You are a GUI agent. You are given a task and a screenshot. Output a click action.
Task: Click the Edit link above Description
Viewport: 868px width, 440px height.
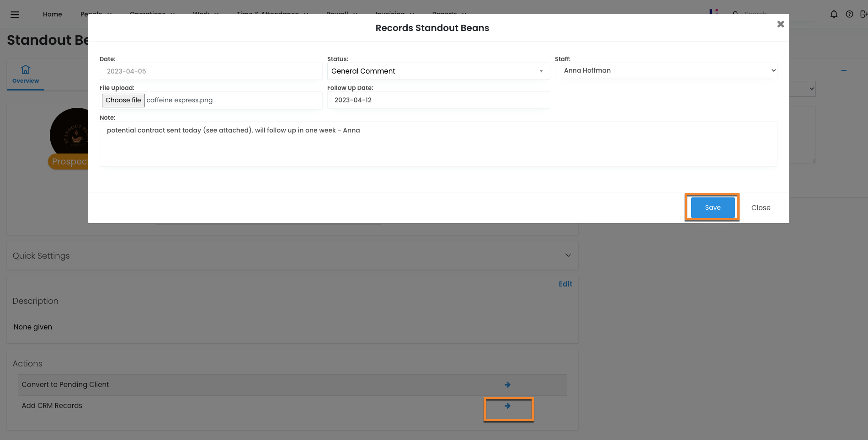point(565,284)
